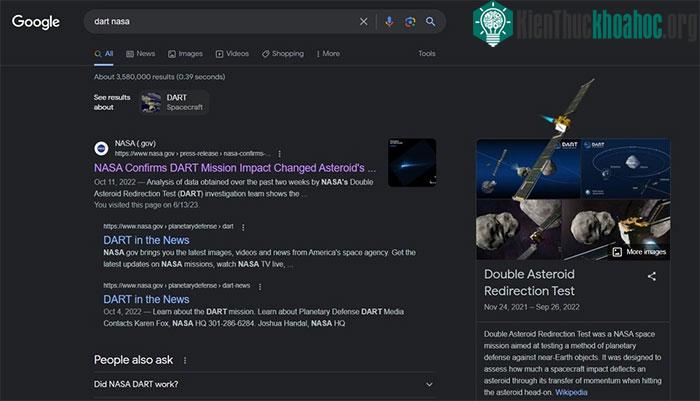The height and width of the screenshot is (401, 700).
Task: Click 'More images' in knowledge panel
Action: point(639,252)
